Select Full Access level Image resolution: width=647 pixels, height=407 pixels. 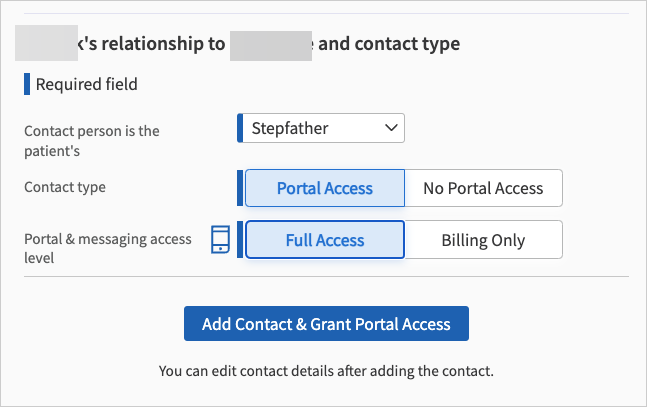point(324,240)
